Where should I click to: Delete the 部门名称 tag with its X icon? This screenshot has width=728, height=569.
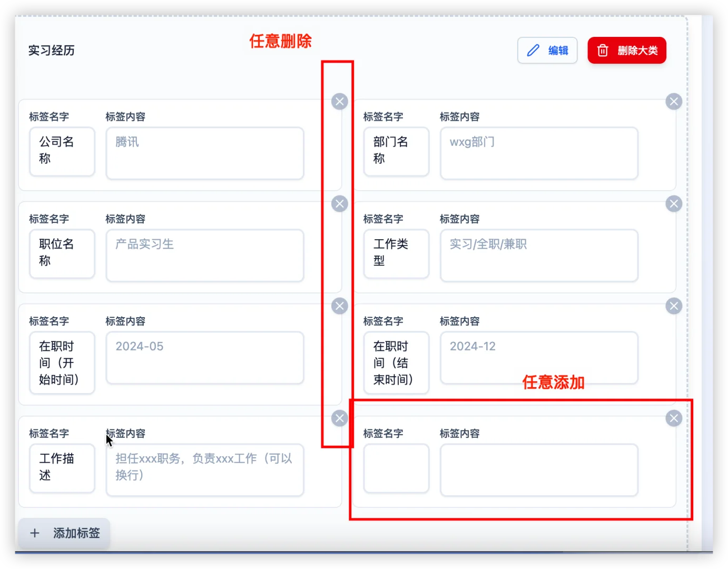pyautogui.click(x=674, y=101)
